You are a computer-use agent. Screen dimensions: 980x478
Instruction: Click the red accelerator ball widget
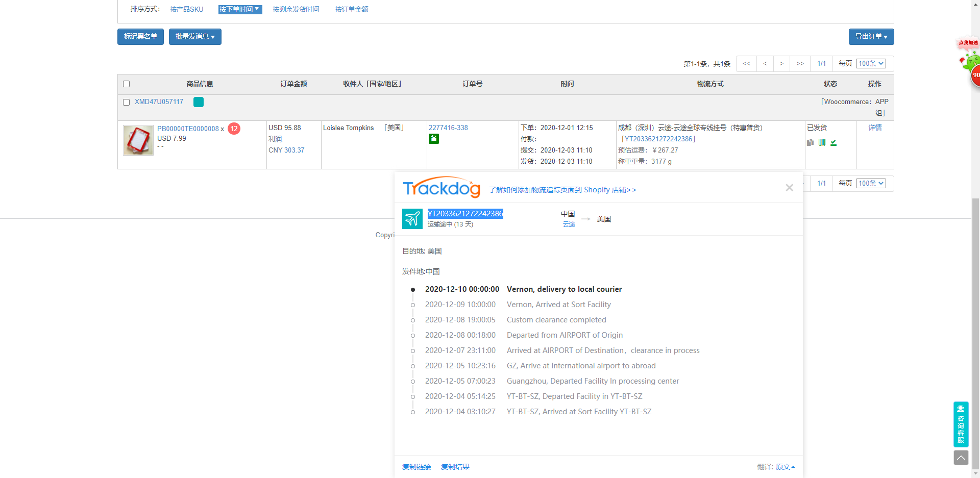[x=974, y=75]
